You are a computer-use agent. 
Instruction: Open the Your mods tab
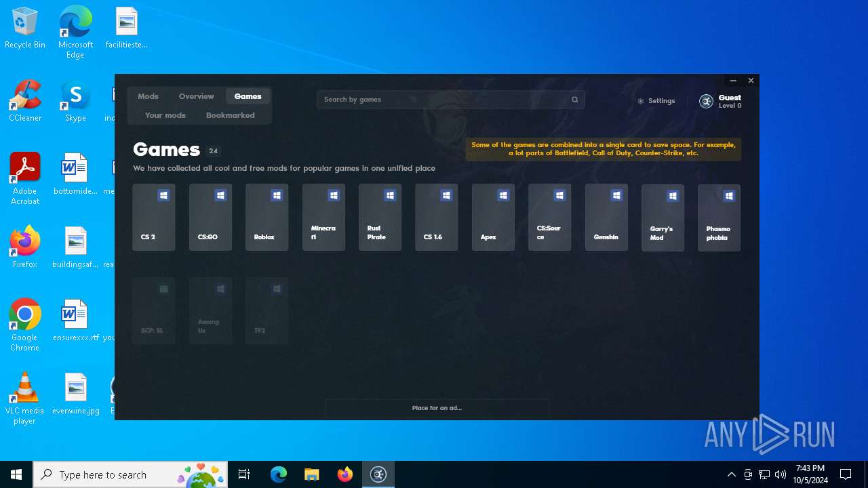click(165, 115)
